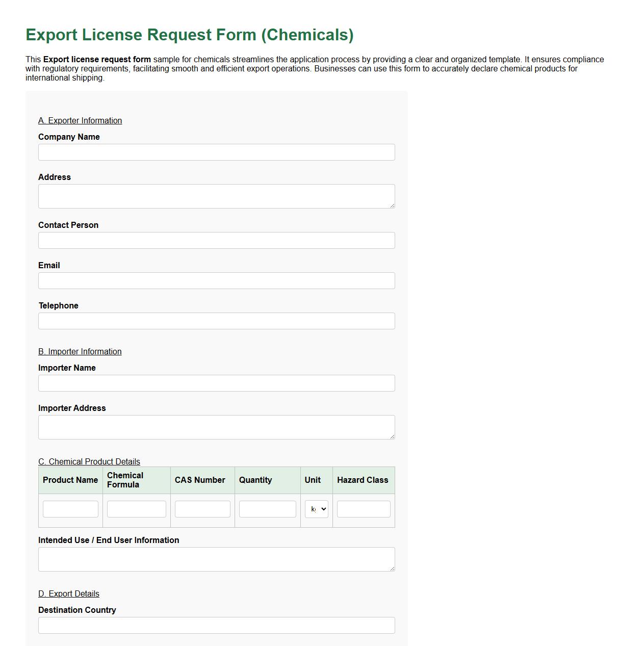Viewport: 644px width, 646px height.
Task: Click the B. Importer Information section link
Action: click(x=80, y=351)
